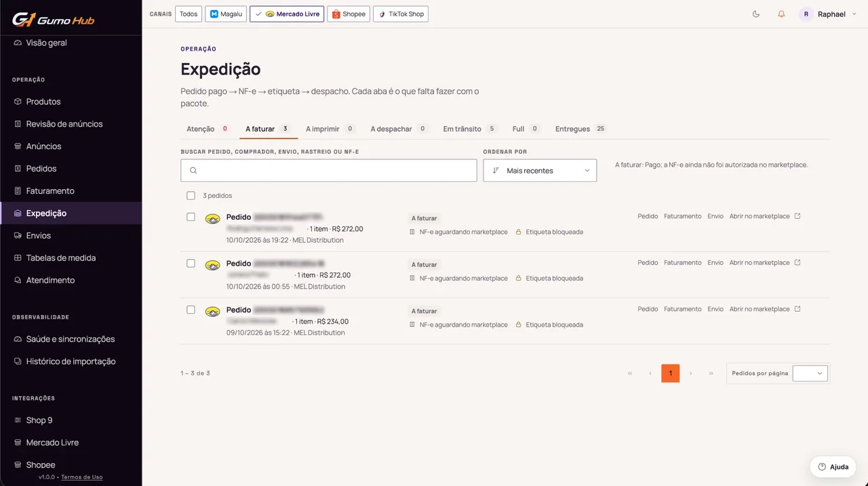Screen dimensions: 868x486
Task: Go to page 1 in pagination
Action: (x=670, y=373)
